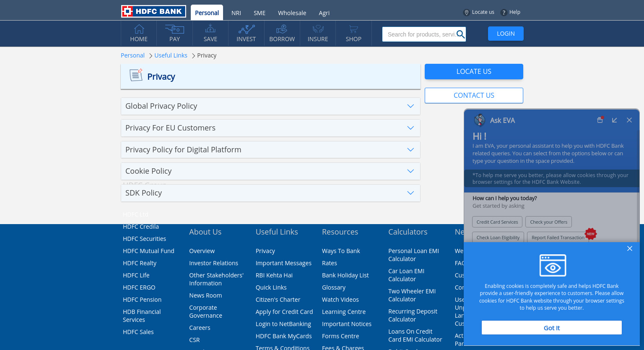Close the cookie notice popup
Viewport: 644px width, 350px height.
coord(629,248)
